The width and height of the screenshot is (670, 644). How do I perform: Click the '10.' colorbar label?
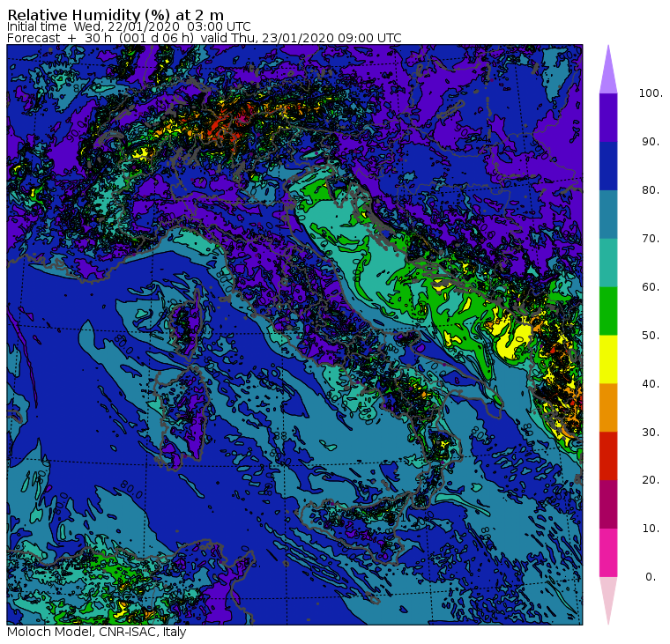(x=651, y=529)
